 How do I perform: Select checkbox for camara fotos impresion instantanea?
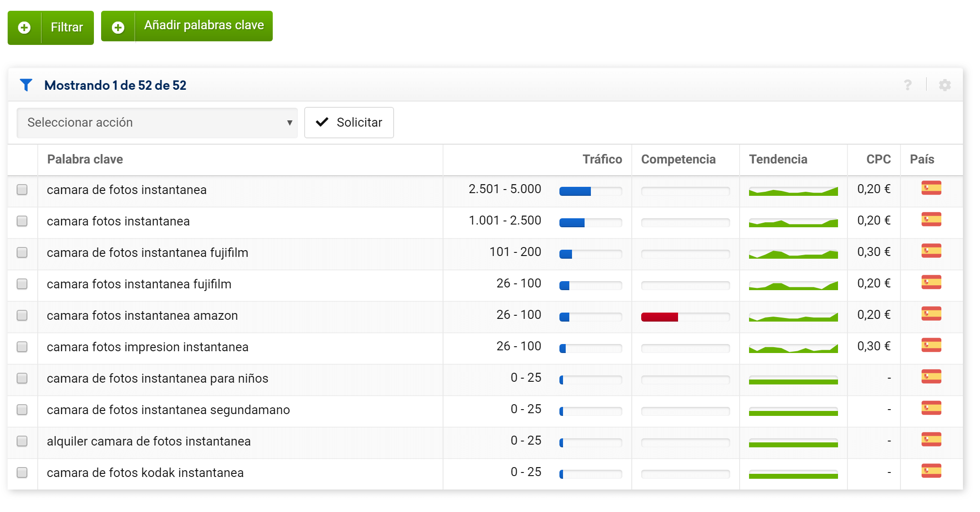(x=22, y=347)
